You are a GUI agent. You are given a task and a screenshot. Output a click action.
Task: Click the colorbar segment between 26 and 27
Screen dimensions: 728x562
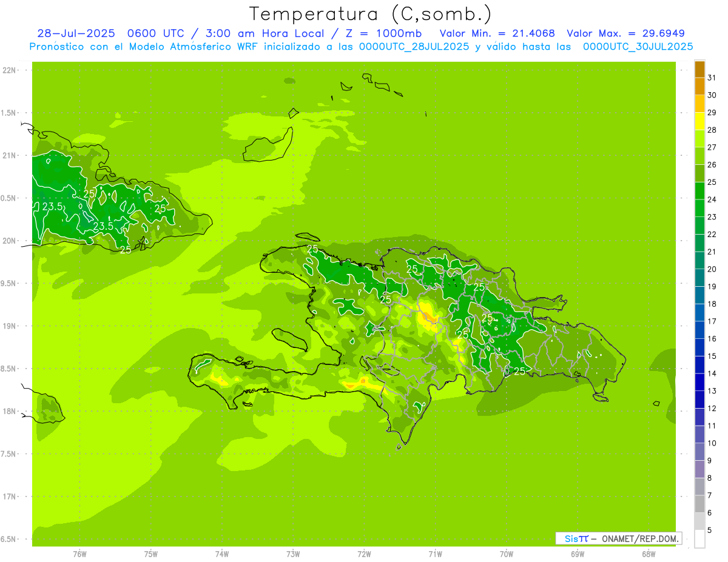699,156
